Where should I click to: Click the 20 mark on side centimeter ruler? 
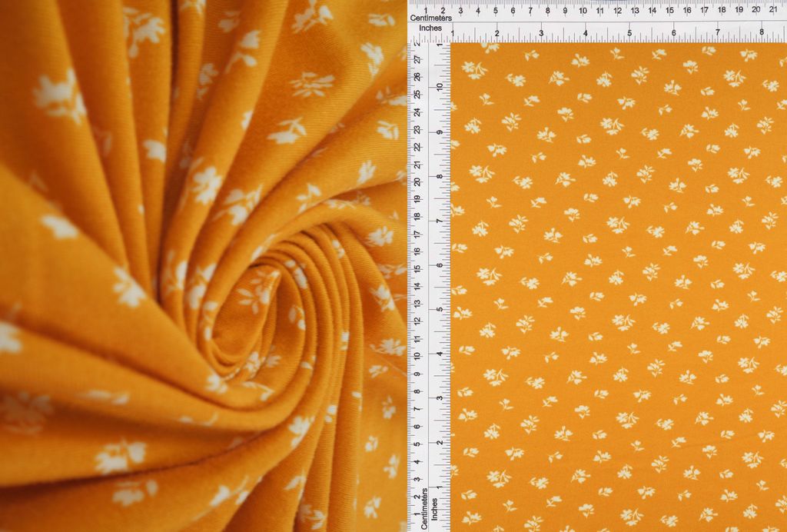[x=417, y=181]
